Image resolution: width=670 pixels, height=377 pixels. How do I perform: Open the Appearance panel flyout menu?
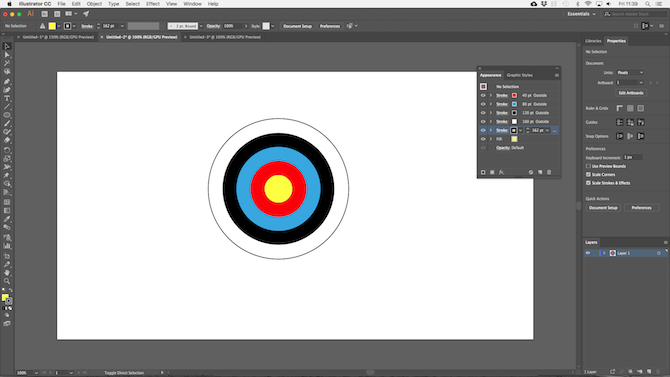[x=556, y=75]
